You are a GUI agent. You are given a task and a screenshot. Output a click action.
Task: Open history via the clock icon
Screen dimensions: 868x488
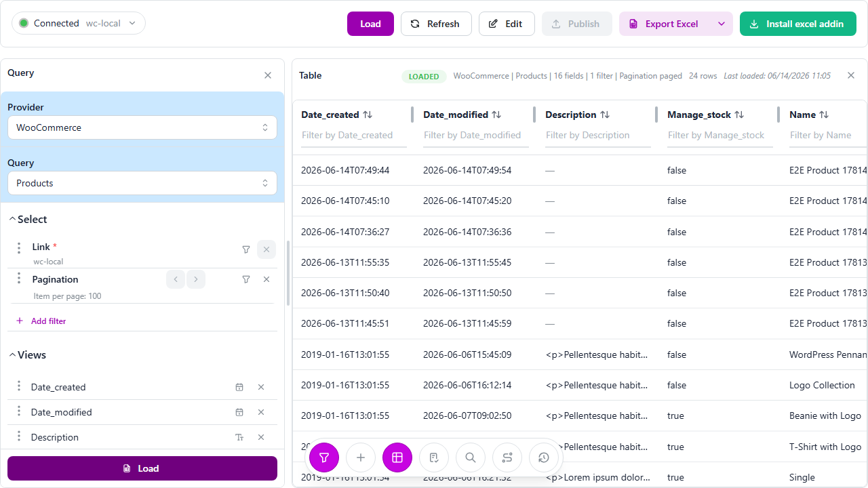(x=544, y=457)
